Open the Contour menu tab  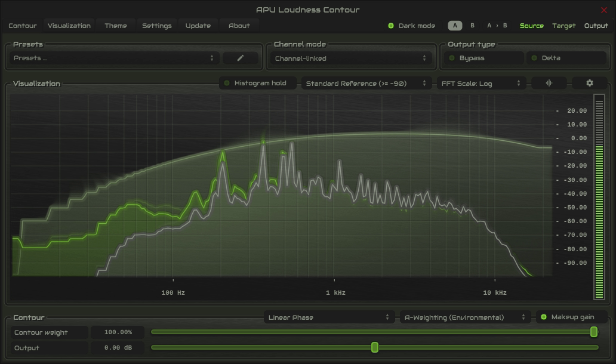click(x=23, y=26)
